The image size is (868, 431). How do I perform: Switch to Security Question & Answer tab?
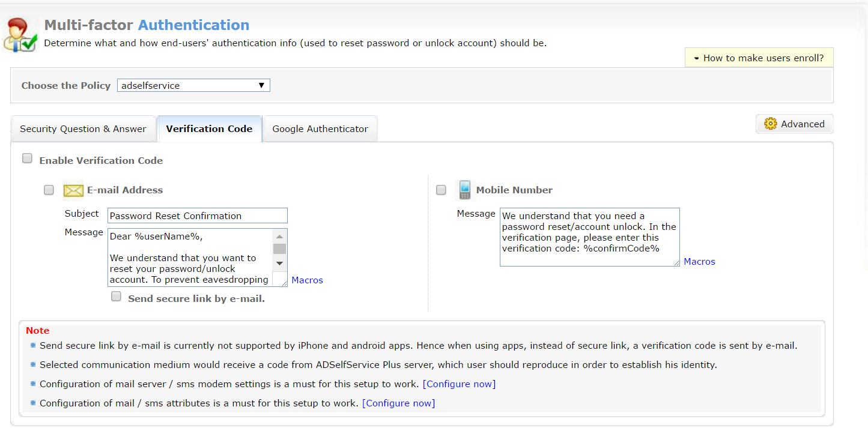click(83, 129)
